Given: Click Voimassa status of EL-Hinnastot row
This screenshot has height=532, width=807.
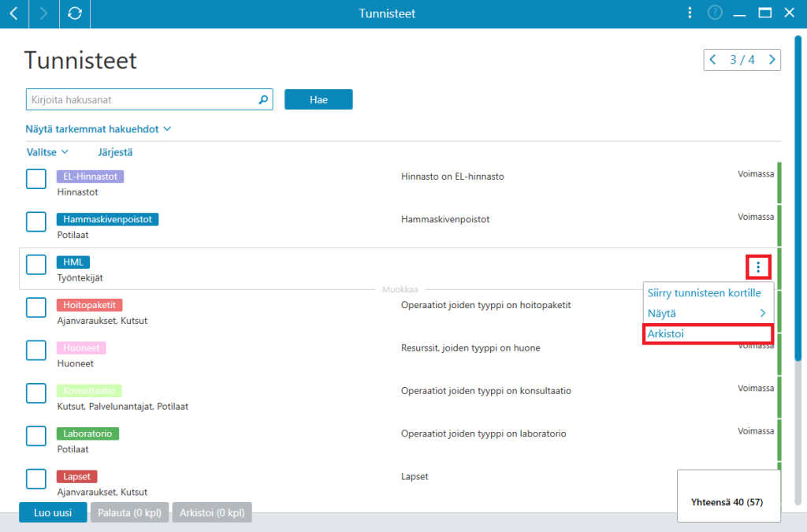Looking at the screenshot, I should pyautogui.click(x=756, y=174).
